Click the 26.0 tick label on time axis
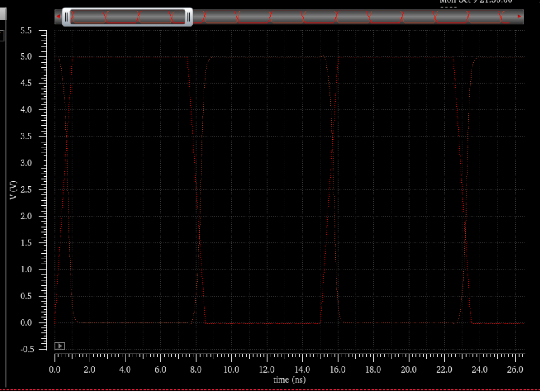The image size is (540, 392). click(x=515, y=369)
